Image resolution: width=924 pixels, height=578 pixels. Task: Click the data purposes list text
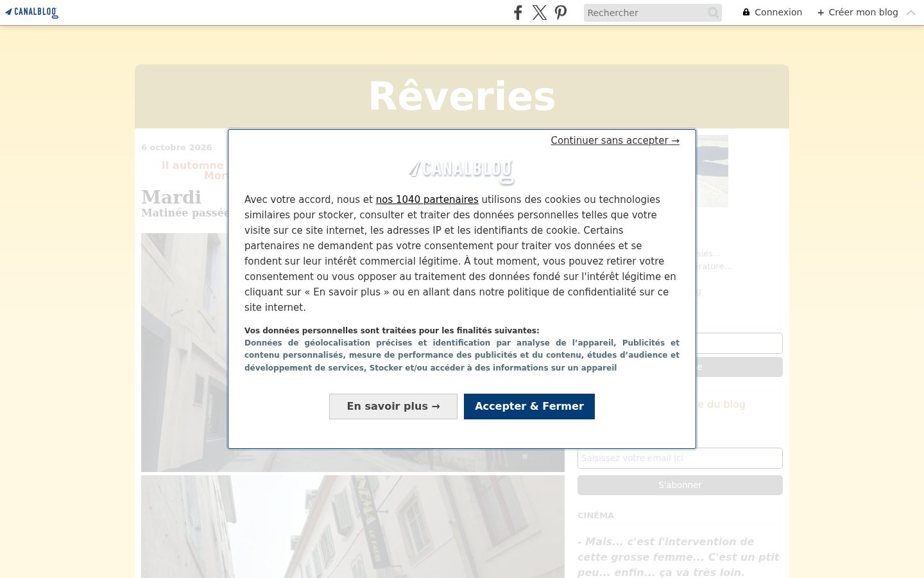[462, 355]
